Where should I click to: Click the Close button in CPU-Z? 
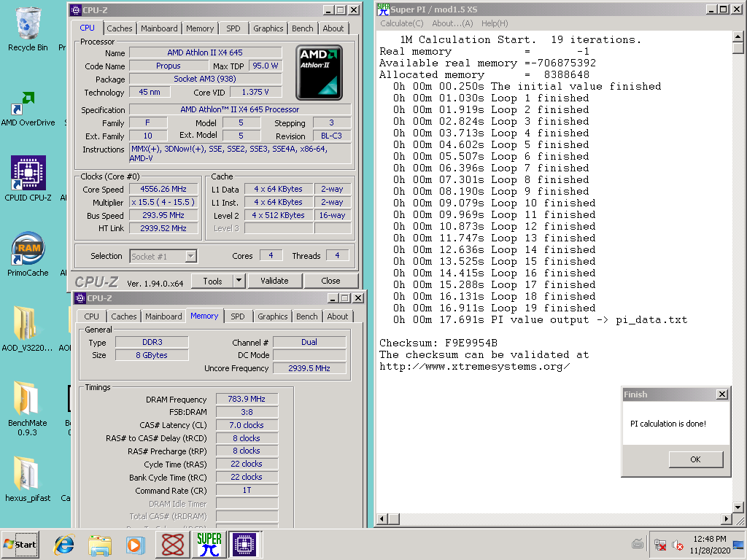pos(330,281)
